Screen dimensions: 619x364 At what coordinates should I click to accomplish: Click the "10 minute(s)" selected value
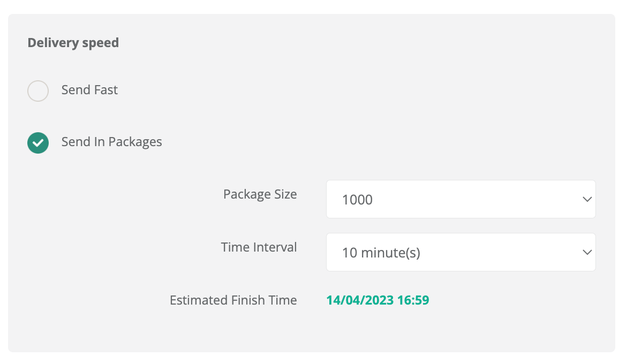click(381, 253)
